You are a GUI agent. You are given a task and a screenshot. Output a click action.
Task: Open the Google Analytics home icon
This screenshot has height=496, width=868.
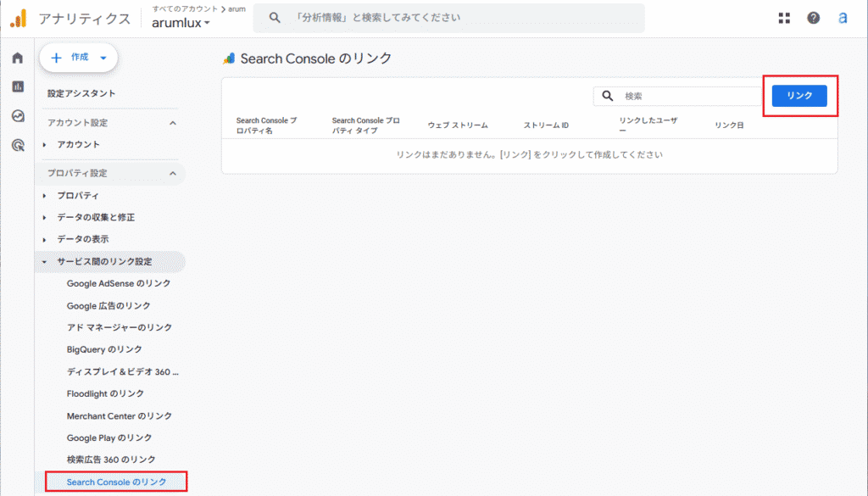click(x=15, y=58)
